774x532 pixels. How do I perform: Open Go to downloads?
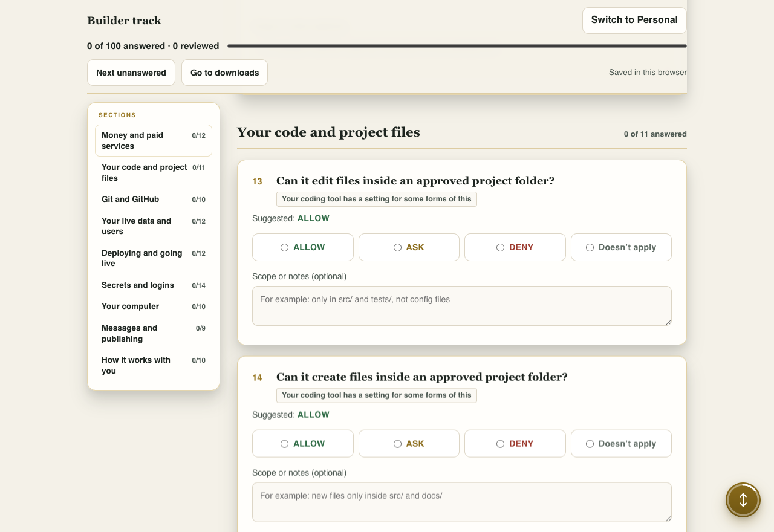click(x=224, y=73)
